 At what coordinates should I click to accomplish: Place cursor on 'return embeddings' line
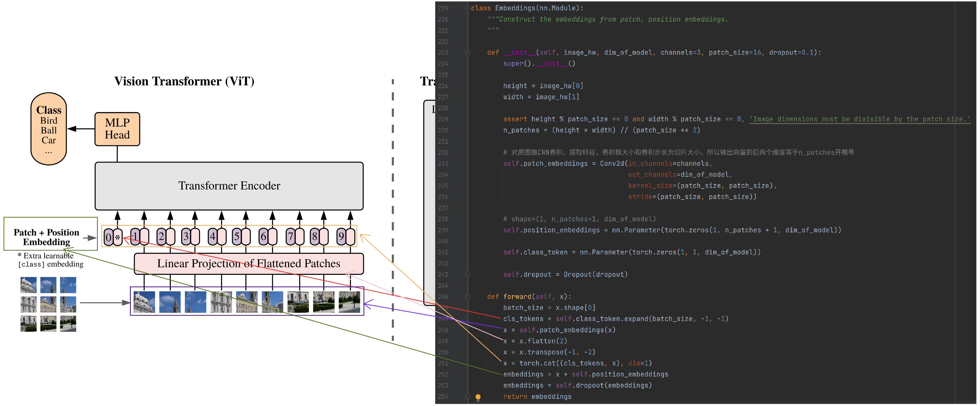[x=537, y=396]
